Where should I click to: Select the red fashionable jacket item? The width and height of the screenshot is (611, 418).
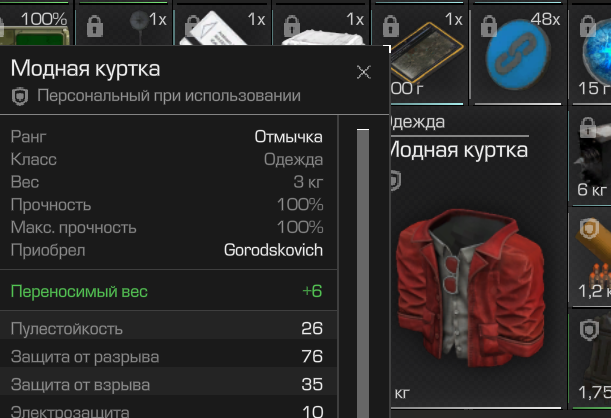tap(470, 289)
